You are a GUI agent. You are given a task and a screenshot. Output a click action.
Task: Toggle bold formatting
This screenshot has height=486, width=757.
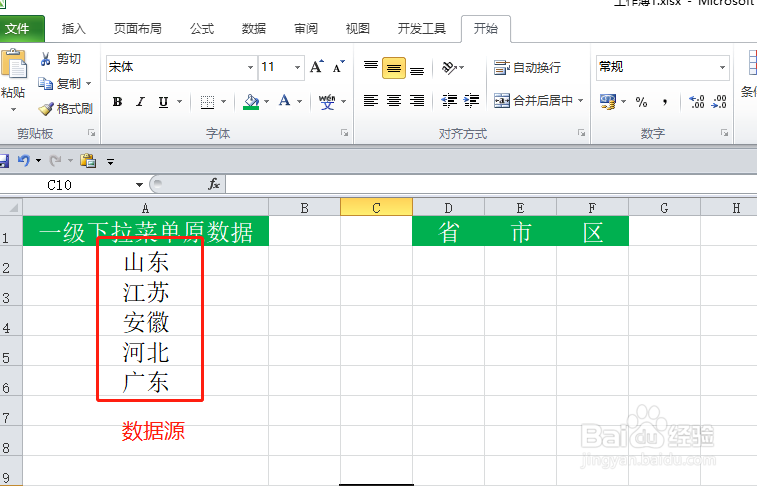[x=117, y=102]
